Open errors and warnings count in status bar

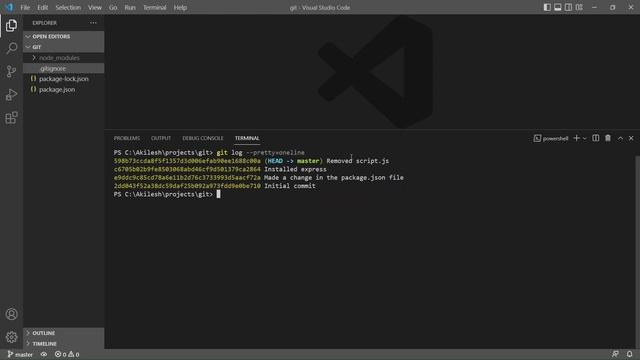[67, 354]
